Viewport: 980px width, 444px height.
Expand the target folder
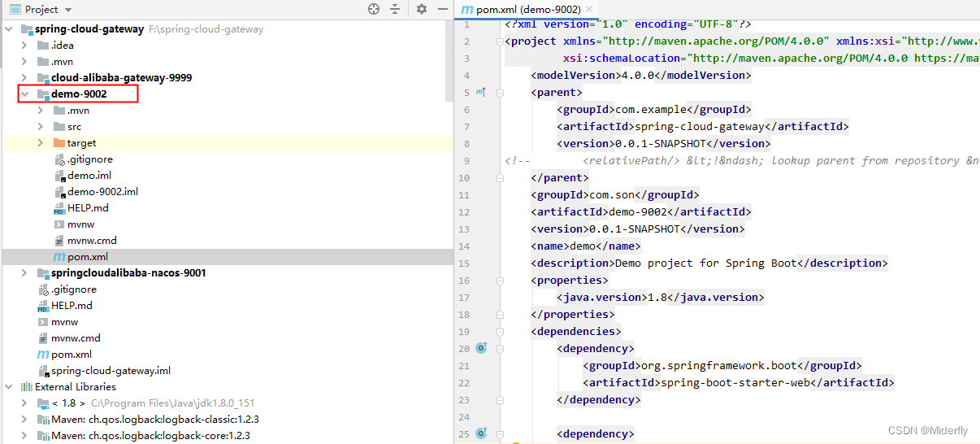(41, 143)
